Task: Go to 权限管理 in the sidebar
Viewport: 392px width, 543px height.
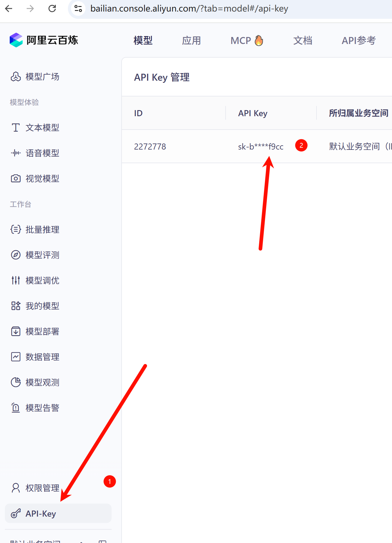Action: pyautogui.click(x=35, y=488)
